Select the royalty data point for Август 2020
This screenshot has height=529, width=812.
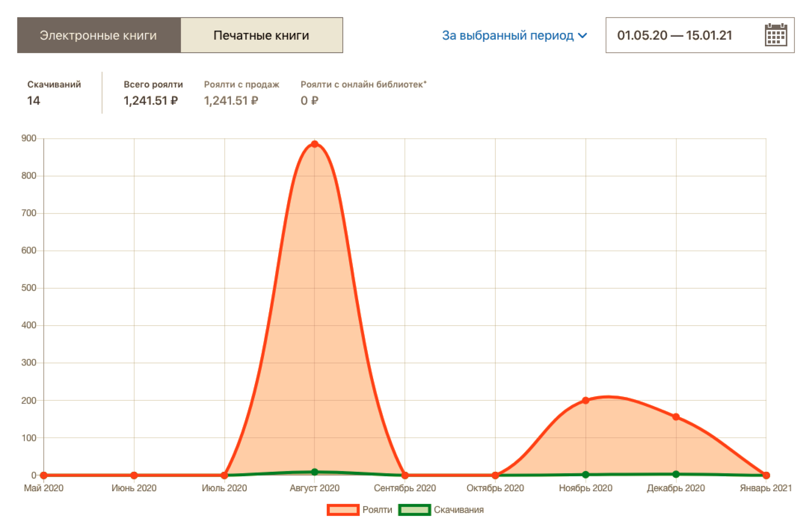click(x=314, y=144)
